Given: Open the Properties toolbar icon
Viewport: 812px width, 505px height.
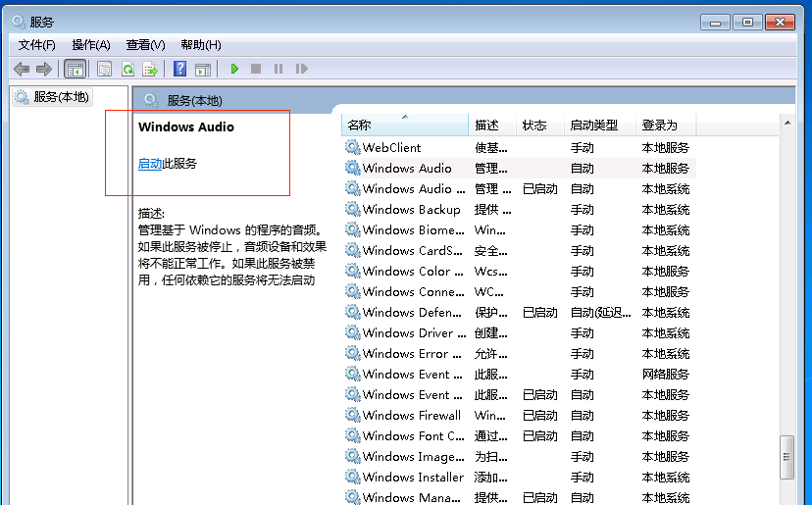Looking at the screenshot, I should (104, 69).
